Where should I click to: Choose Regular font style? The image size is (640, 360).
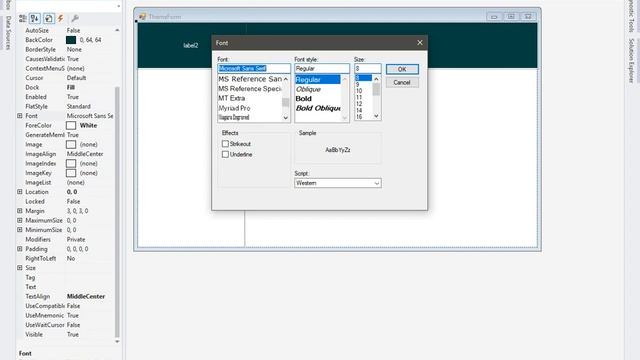(x=318, y=79)
